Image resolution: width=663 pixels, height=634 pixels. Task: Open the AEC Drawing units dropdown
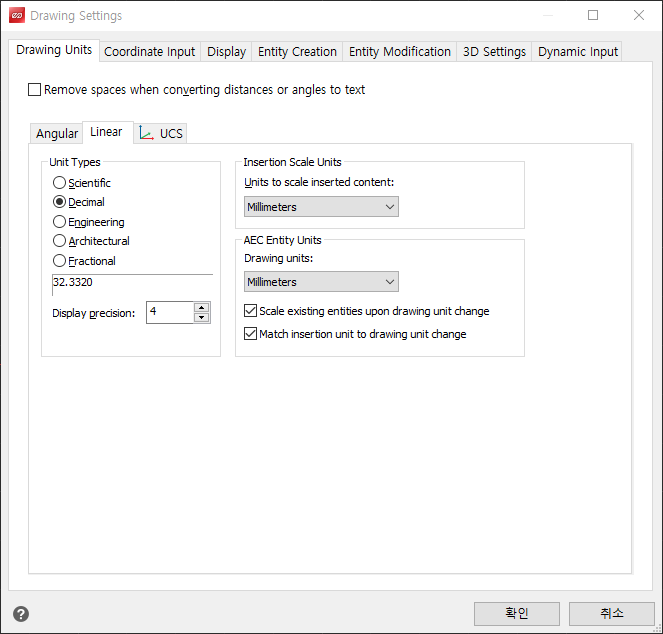pos(321,282)
